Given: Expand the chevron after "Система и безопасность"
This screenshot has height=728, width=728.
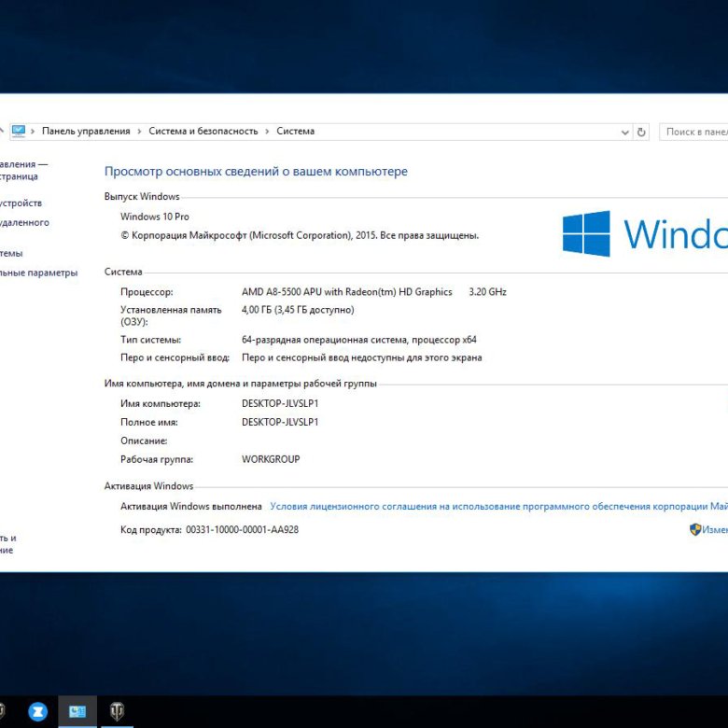Looking at the screenshot, I should tap(267, 132).
